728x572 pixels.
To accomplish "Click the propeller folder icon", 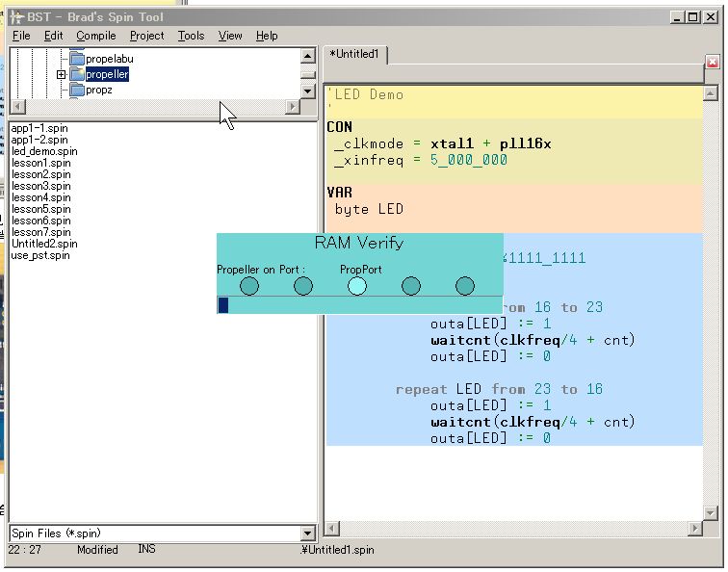I will point(77,74).
